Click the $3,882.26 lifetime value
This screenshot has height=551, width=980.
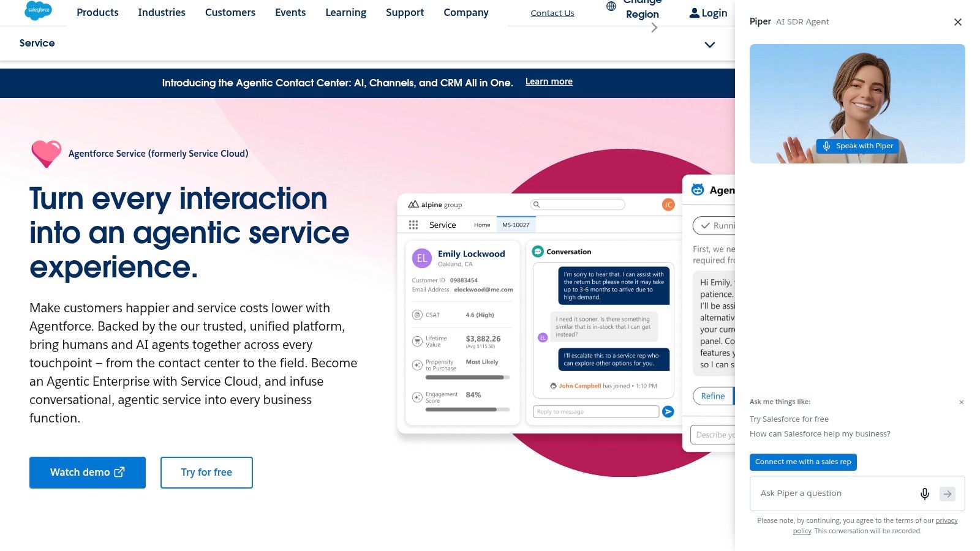coord(483,339)
